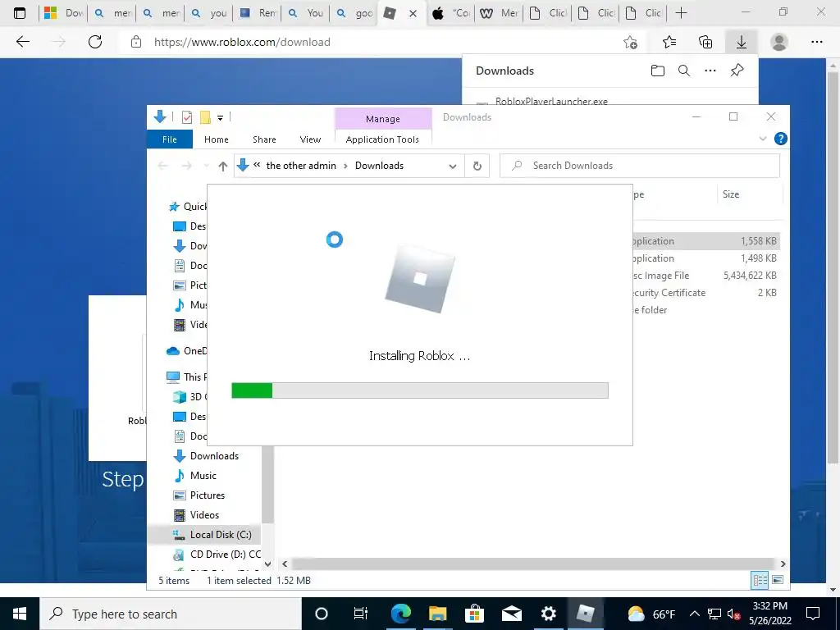Viewport: 840px width, 630px height.
Task: Search downloads in Edge Downloads panel
Action: point(684,71)
